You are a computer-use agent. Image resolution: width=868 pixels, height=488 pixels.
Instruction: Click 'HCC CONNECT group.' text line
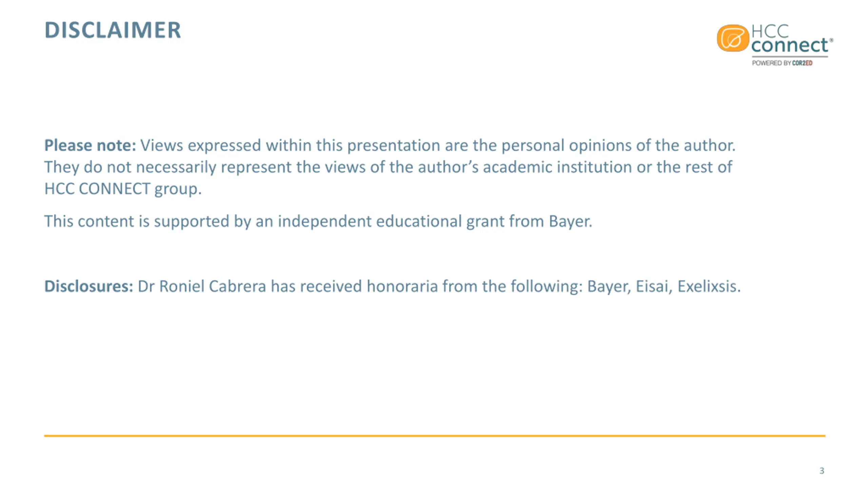pos(123,189)
